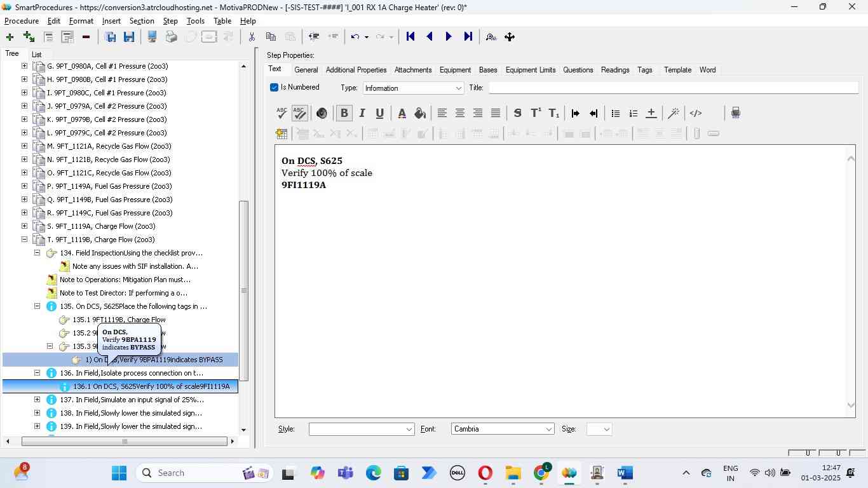Jump to last step navigation icon
The image size is (868, 488).
[468, 37]
